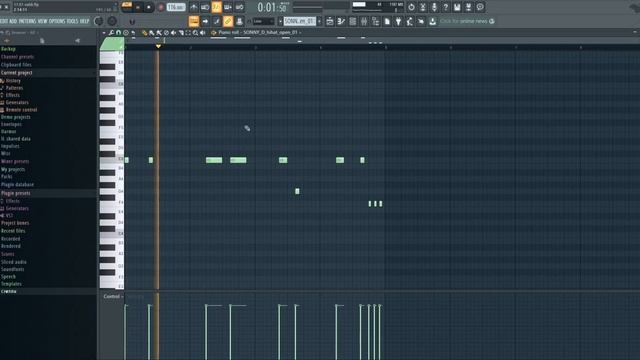Toggle blend recording overdub icon
Viewport: 640px width, 360px height.
click(x=228, y=7)
